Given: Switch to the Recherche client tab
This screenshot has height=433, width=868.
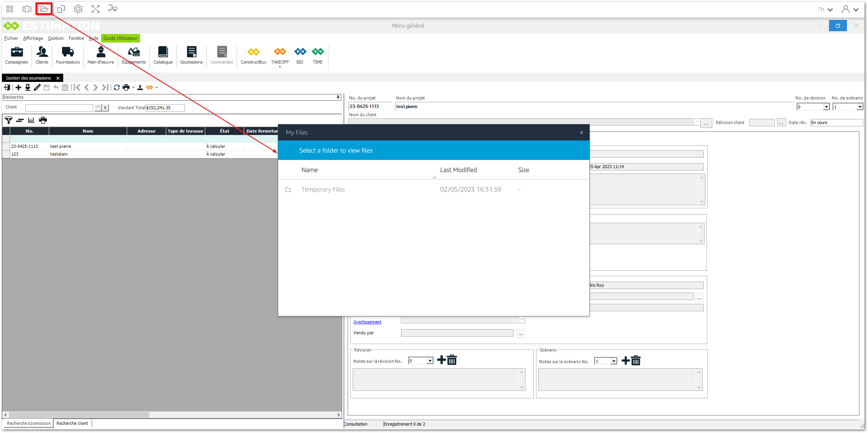Looking at the screenshot, I should click(x=72, y=423).
